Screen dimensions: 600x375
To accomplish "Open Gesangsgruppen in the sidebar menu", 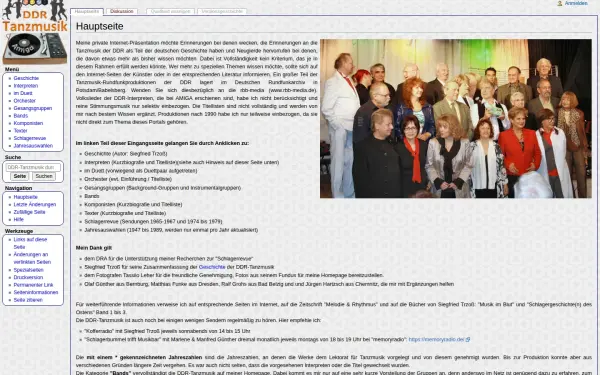I will 33,108.
